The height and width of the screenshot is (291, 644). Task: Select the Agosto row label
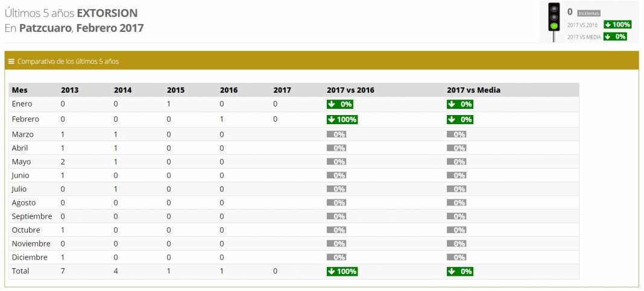24,203
